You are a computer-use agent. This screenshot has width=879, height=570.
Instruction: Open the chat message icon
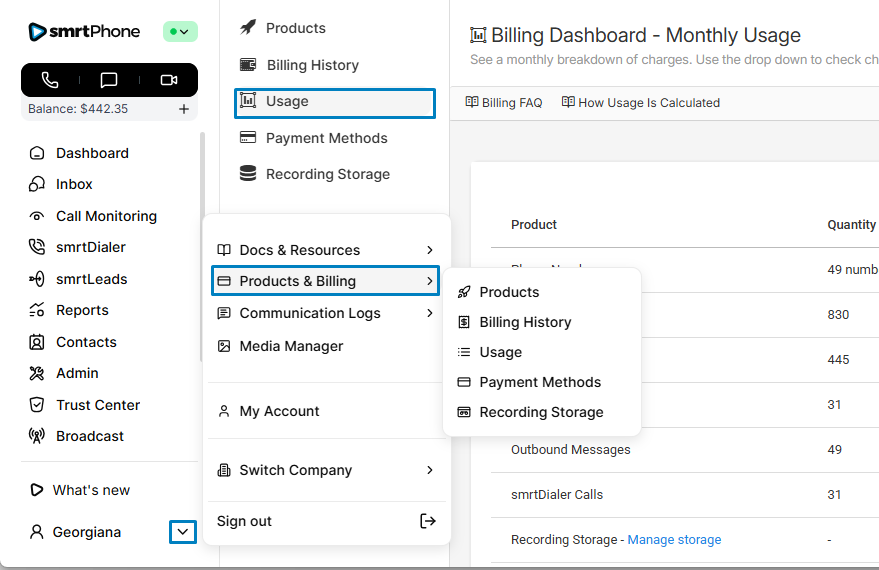tap(109, 80)
